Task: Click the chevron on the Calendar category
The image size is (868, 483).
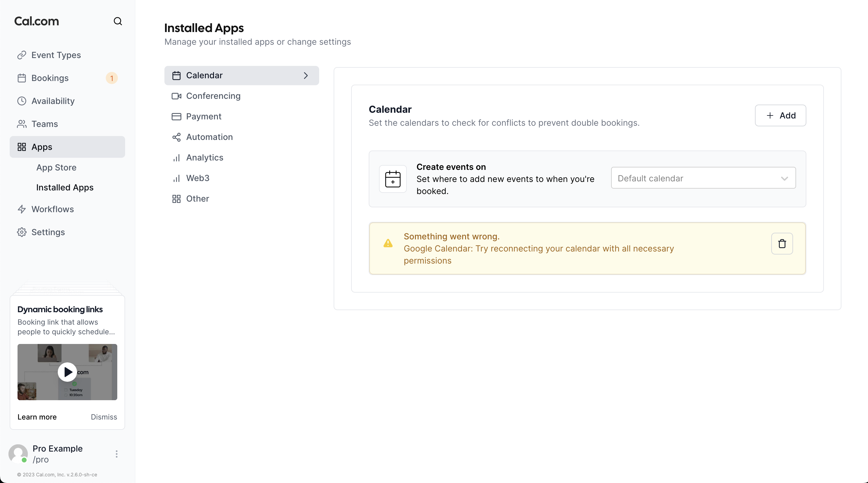Action: pos(306,76)
